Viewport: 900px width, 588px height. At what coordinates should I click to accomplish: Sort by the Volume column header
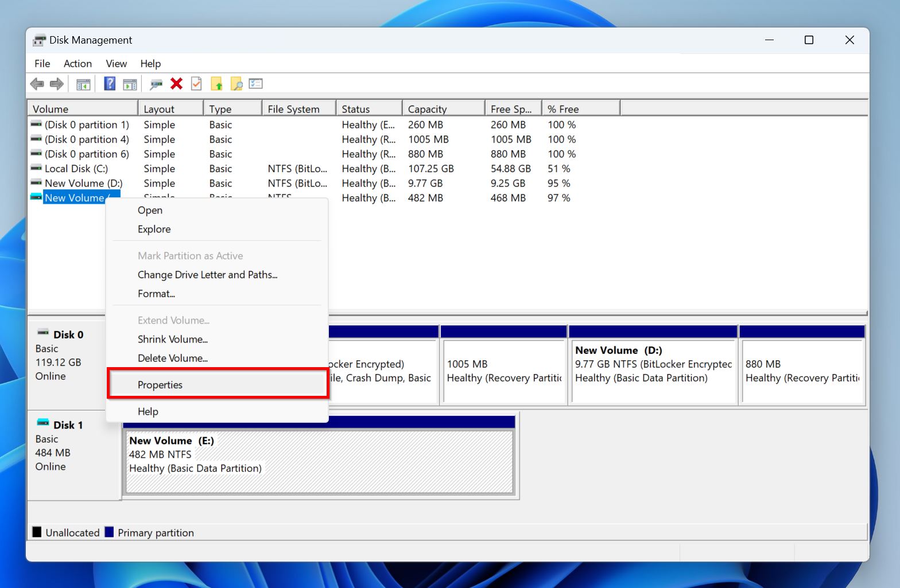pyautogui.click(x=83, y=109)
